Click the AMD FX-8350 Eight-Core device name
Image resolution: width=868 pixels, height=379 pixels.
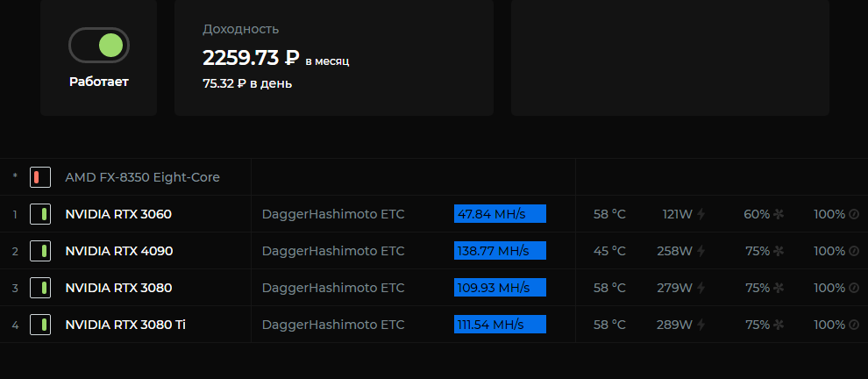(x=142, y=177)
